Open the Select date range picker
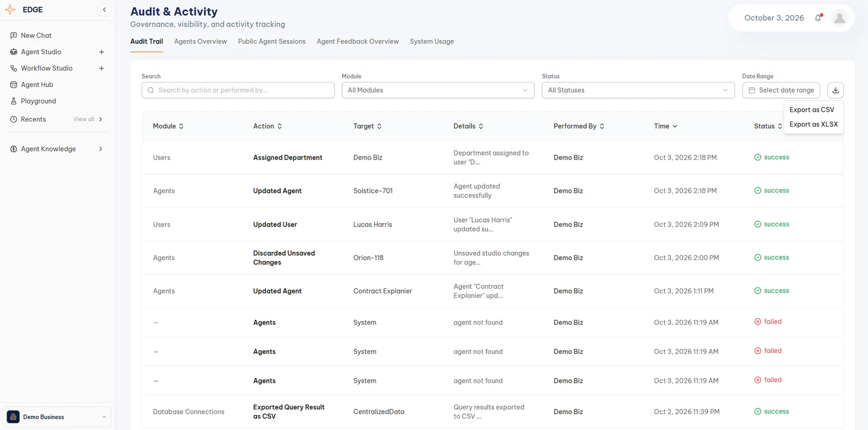868x430 pixels. [x=781, y=90]
